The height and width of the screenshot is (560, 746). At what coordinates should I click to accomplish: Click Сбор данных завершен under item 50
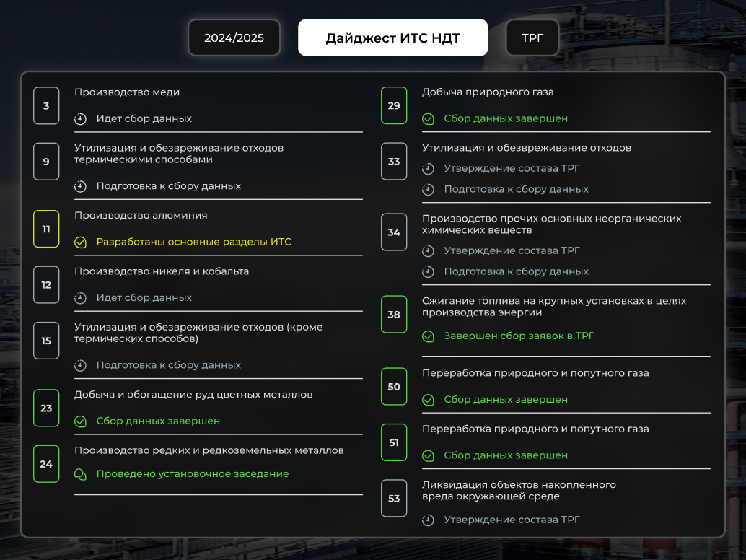[x=506, y=399]
